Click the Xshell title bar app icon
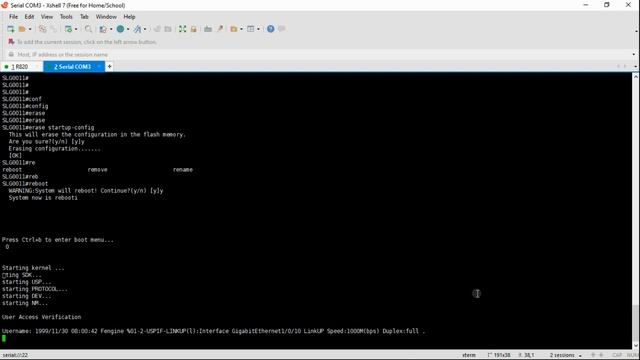 click(x=4, y=5)
